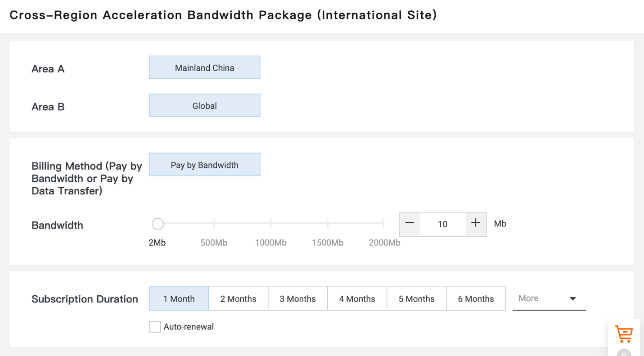The image size is (644, 356).
Task: Click the plus button to increase bandwidth
Action: tap(476, 224)
